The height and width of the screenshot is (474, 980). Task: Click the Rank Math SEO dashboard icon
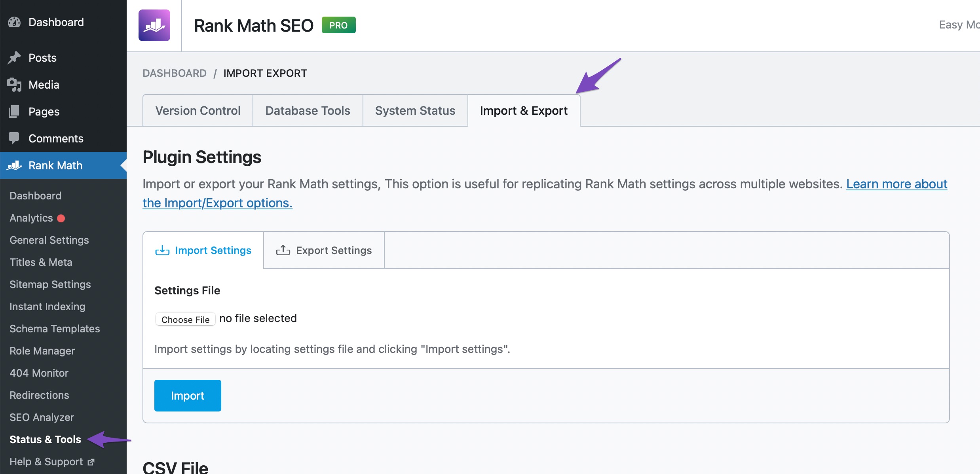click(x=156, y=26)
